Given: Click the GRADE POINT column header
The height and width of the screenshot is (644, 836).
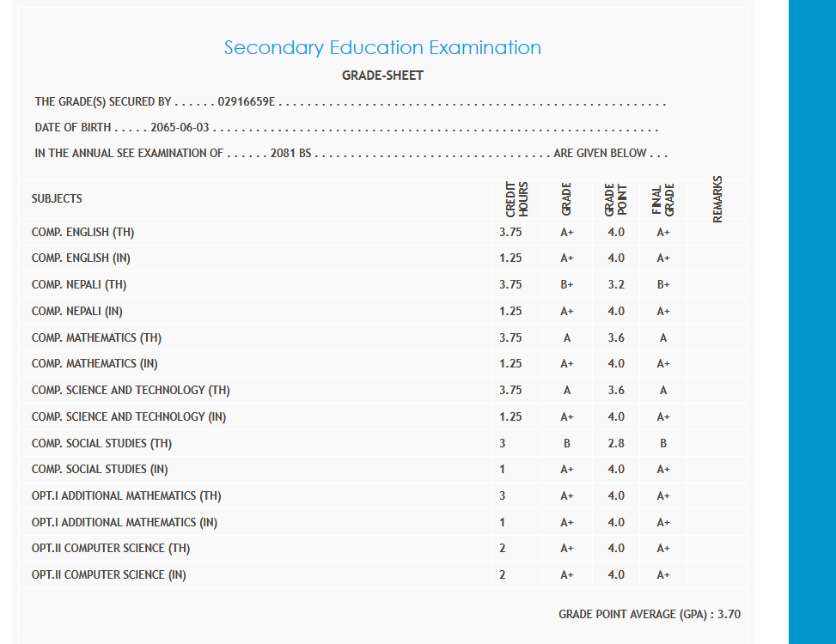Looking at the screenshot, I should pos(615,199).
